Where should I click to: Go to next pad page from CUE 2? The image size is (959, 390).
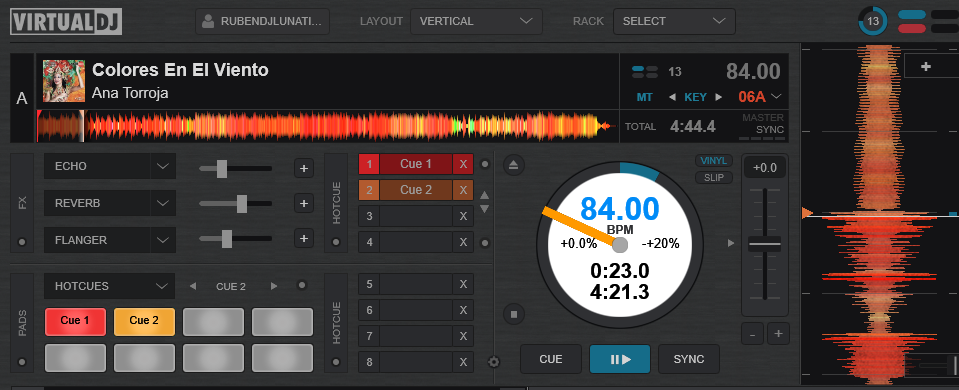(274, 286)
